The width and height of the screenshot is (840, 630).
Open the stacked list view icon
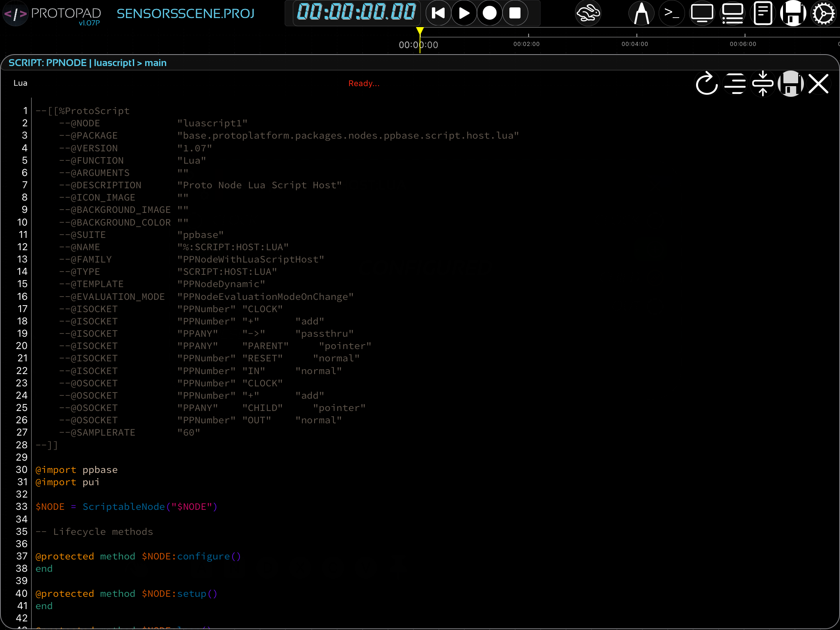click(733, 14)
